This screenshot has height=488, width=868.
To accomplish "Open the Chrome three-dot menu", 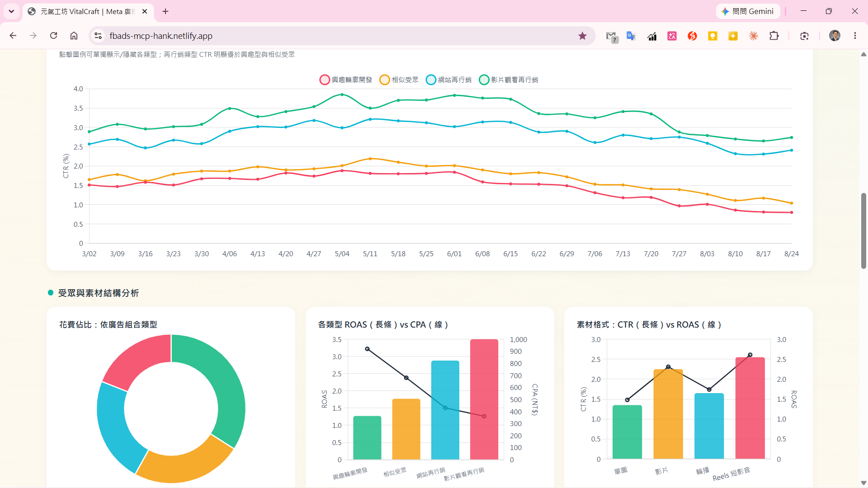I will coord(855,36).
